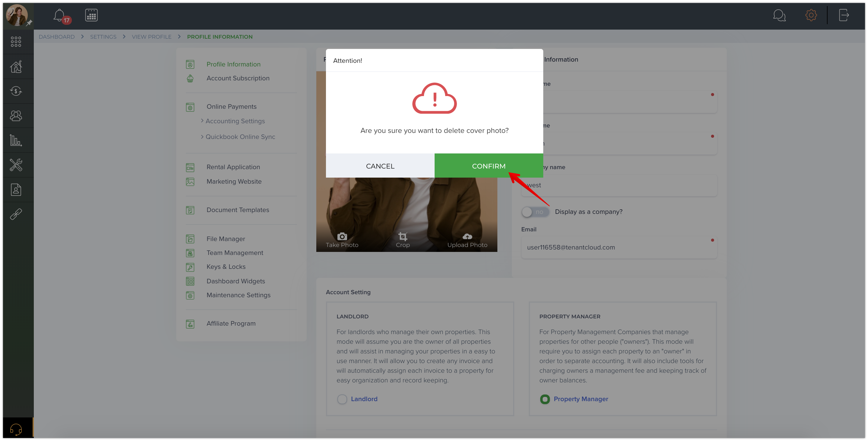The height and width of the screenshot is (441, 868).
Task: Click the Rental Application menu icon
Action: (x=190, y=168)
